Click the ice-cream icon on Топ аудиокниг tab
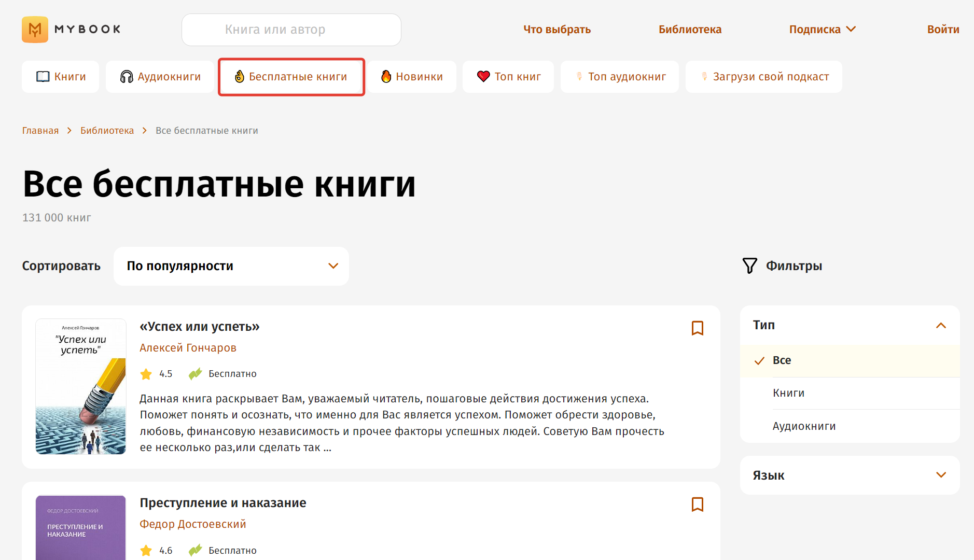This screenshot has width=974, height=560. (x=579, y=77)
